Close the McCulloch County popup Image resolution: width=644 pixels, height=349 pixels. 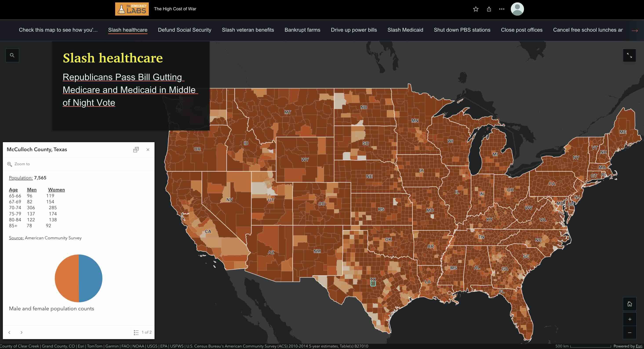[148, 150]
